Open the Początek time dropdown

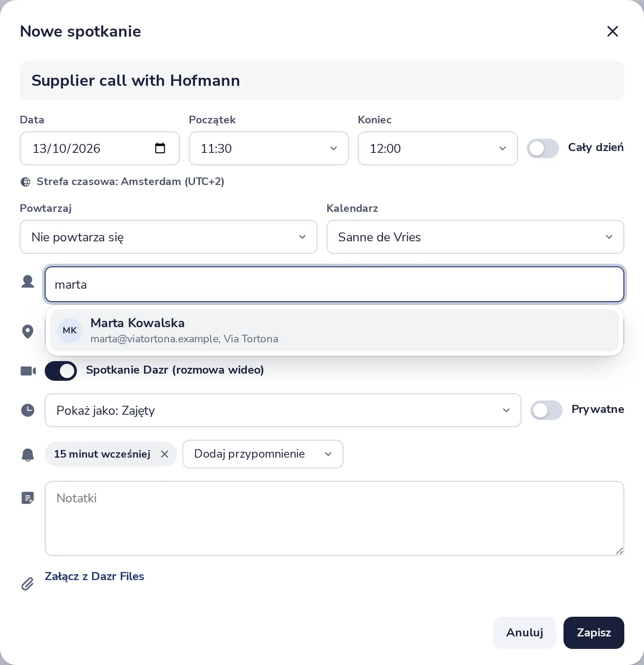pyautogui.click(x=269, y=148)
